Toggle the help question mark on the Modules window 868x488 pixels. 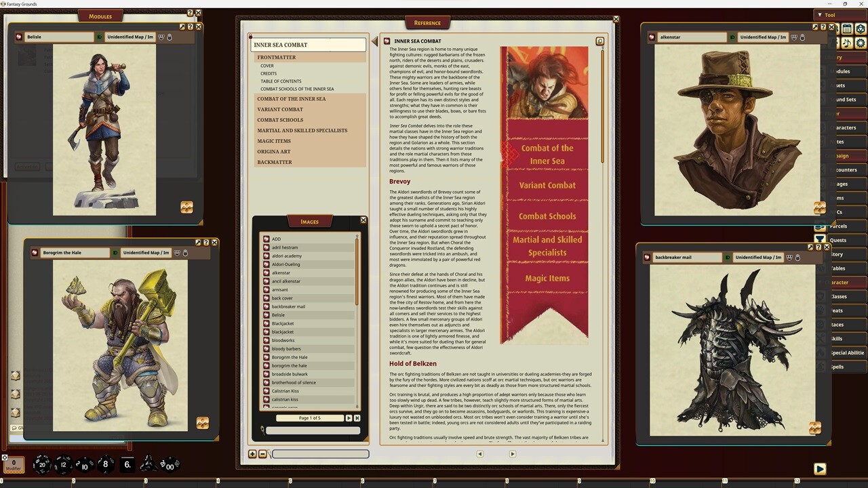point(190,12)
